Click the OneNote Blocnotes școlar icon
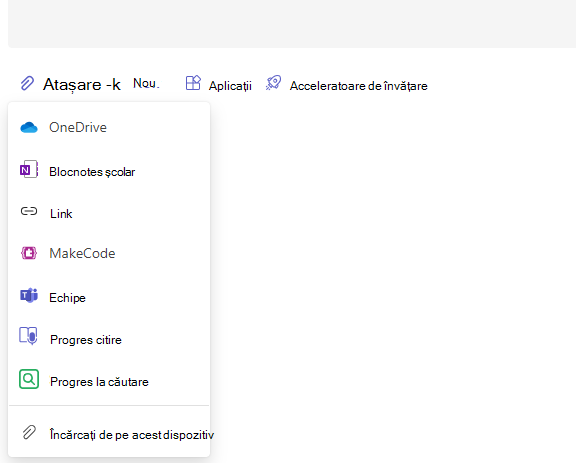Screen dimensions: 576x463 (29, 169)
